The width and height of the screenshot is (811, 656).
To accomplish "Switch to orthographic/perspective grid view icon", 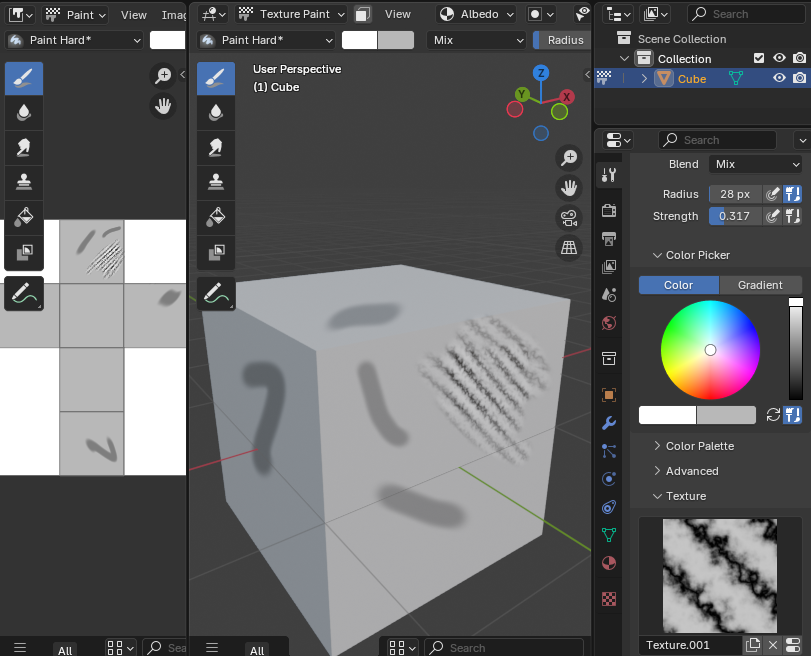I will tap(569, 248).
